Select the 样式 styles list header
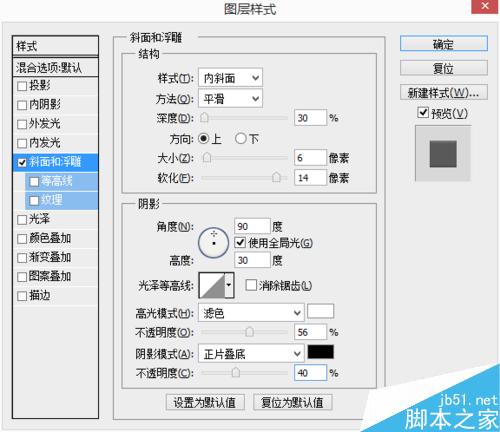Screen dimensions: 500x432 coord(55,46)
